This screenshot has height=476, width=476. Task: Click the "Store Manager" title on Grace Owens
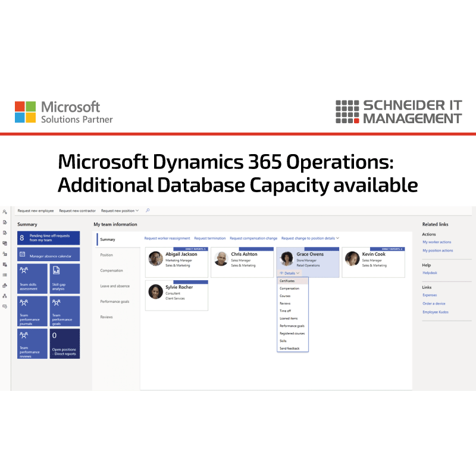coord(306,261)
